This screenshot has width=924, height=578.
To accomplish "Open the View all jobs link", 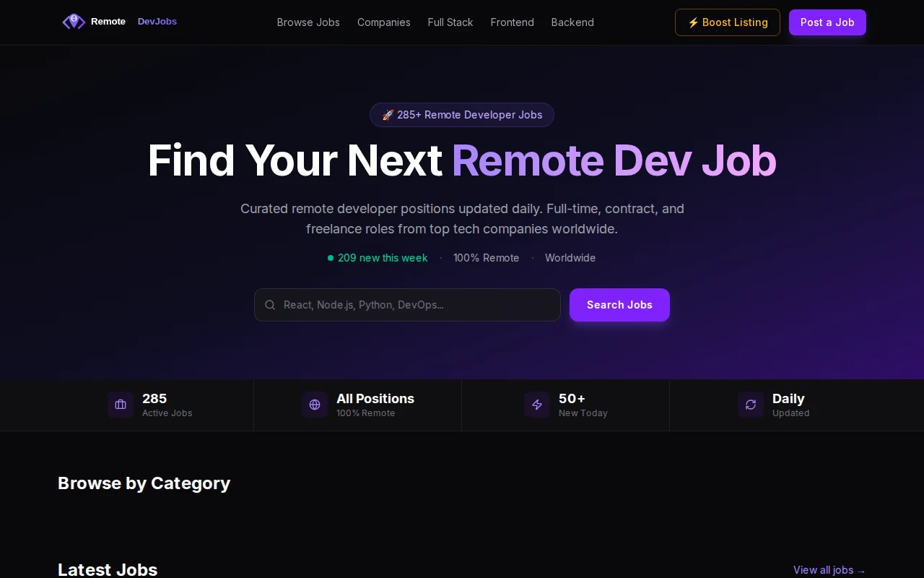I will (x=829, y=570).
